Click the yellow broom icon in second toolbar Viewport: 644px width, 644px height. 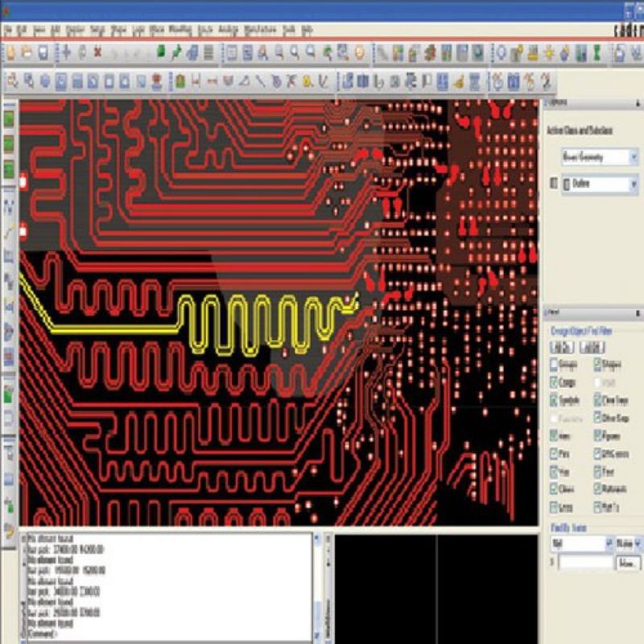459,82
